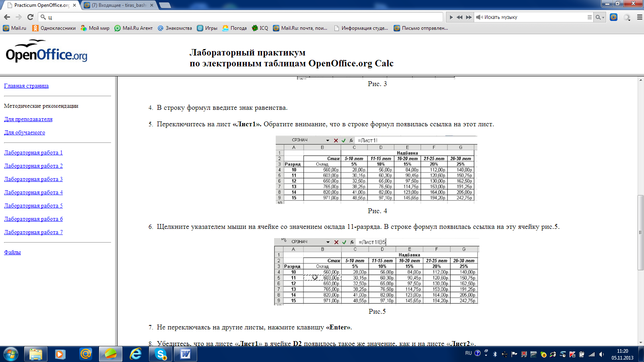Open the Mail.Ru Агент bookmark
This screenshot has height=362, width=644.
click(134, 28)
